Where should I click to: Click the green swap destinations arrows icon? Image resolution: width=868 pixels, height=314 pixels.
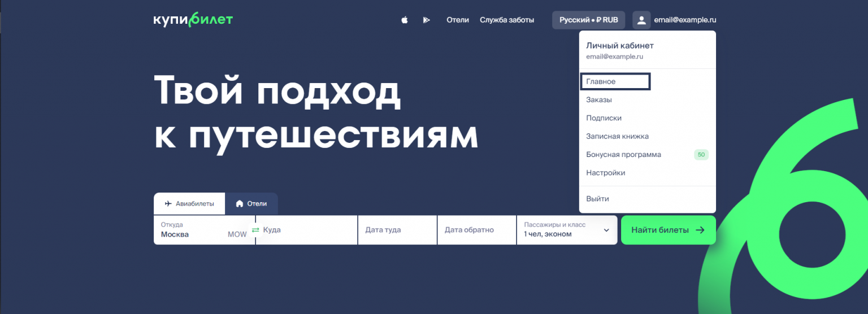255,230
